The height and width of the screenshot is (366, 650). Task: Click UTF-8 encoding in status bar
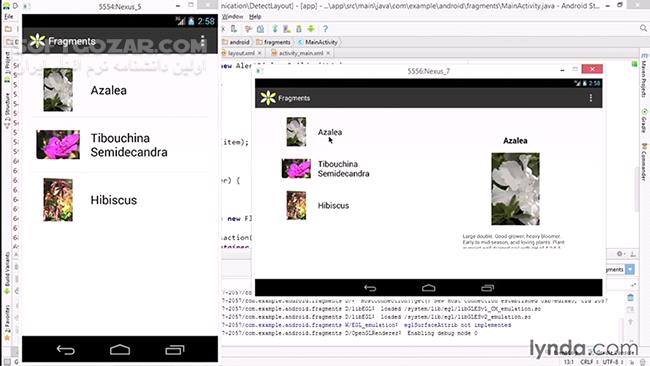click(612, 362)
